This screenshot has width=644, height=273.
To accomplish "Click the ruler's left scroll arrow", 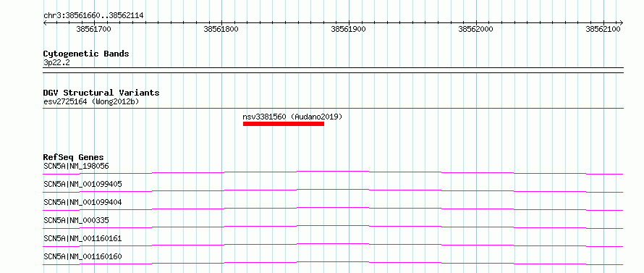I will click(x=45, y=23).
